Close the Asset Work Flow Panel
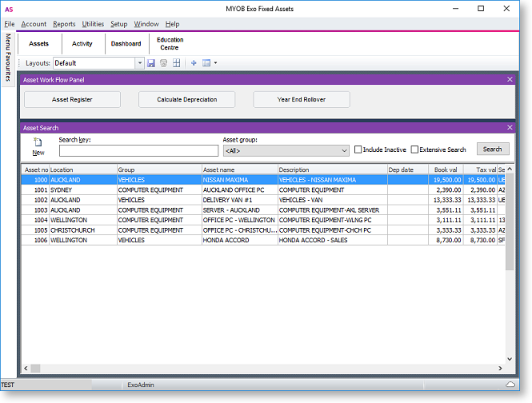Viewport: 532px width, 403px height. click(x=510, y=79)
